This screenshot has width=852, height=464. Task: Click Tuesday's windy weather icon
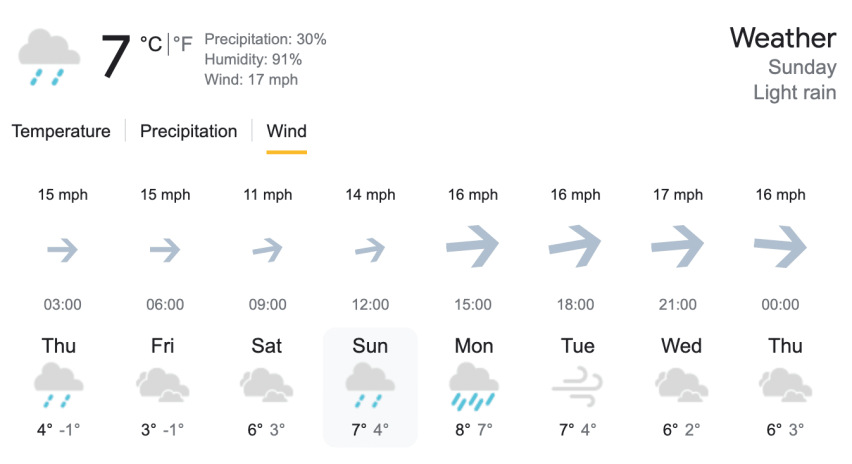click(577, 386)
